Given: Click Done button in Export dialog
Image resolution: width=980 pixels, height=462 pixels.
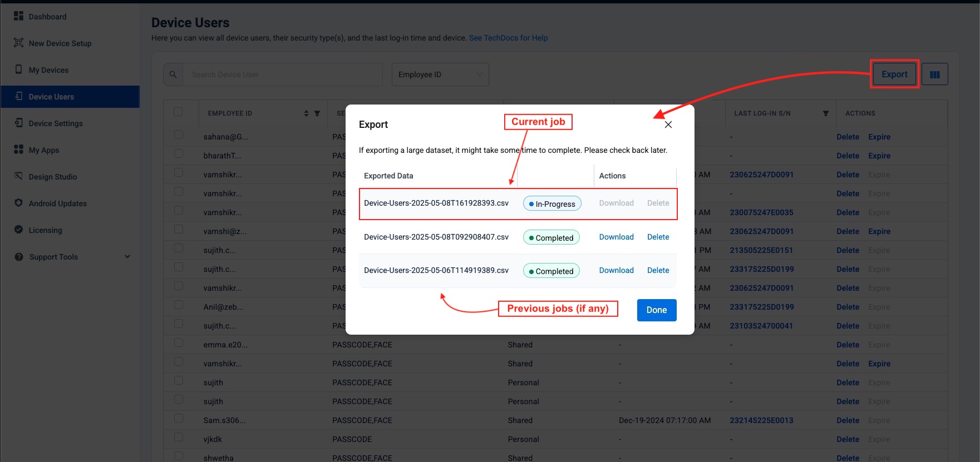Looking at the screenshot, I should 656,310.
